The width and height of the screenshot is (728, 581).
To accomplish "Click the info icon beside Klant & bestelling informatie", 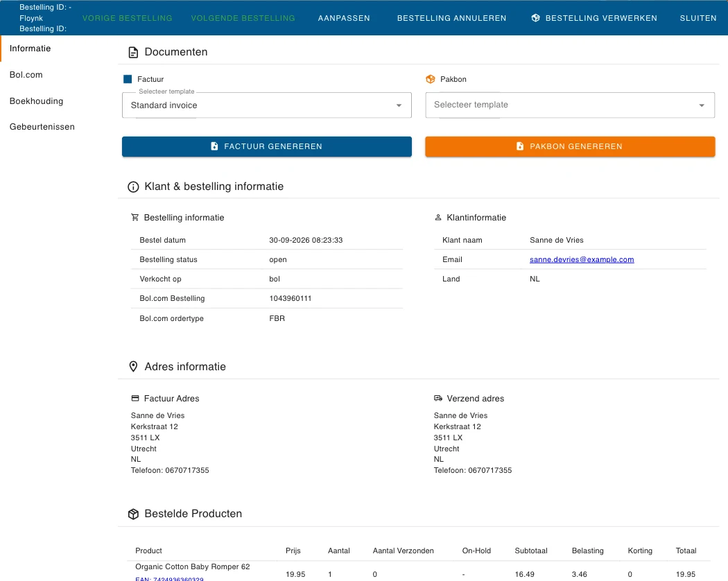I will [133, 187].
